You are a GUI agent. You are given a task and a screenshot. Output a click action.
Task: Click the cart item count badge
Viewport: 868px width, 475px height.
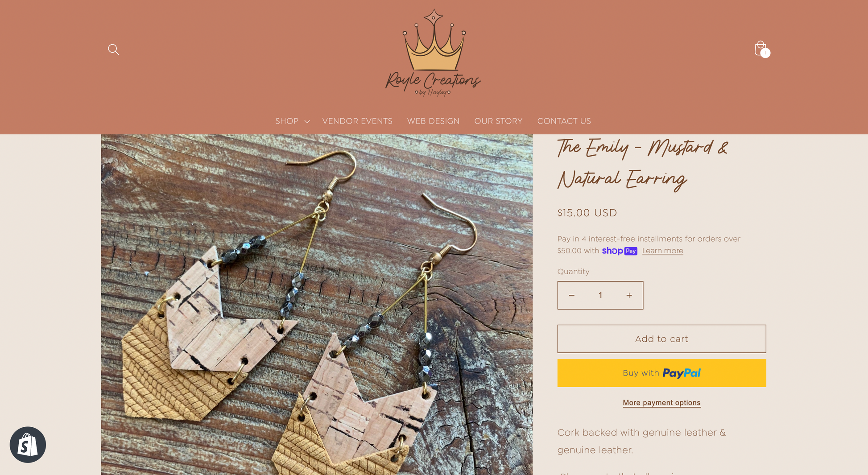[x=765, y=53]
